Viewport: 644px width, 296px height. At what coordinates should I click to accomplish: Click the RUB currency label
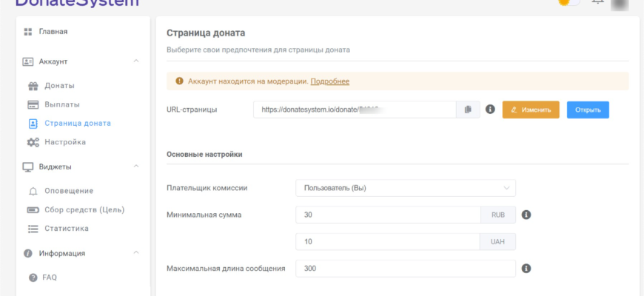pos(498,215)
